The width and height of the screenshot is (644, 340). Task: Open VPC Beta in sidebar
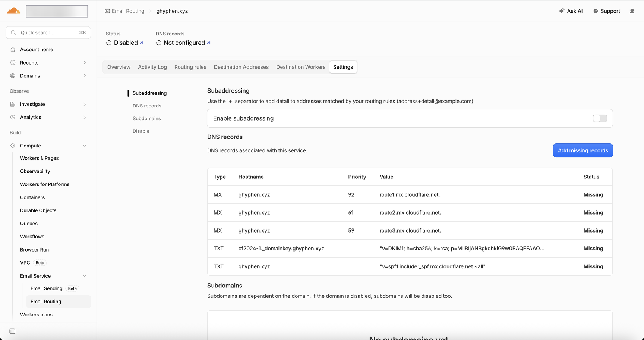tap(32, 263)
